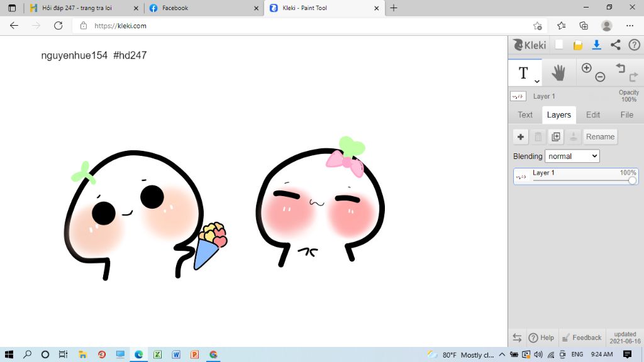Share the drawing with the share icon
Screen dimensions: 644x362
click(x=615, y=45)
